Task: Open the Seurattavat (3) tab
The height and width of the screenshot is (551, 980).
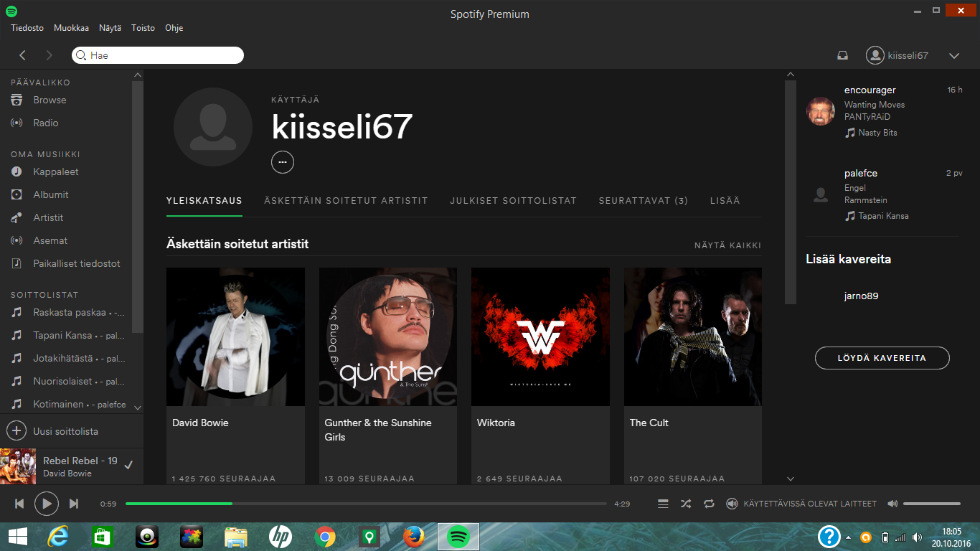Action: 644,201
